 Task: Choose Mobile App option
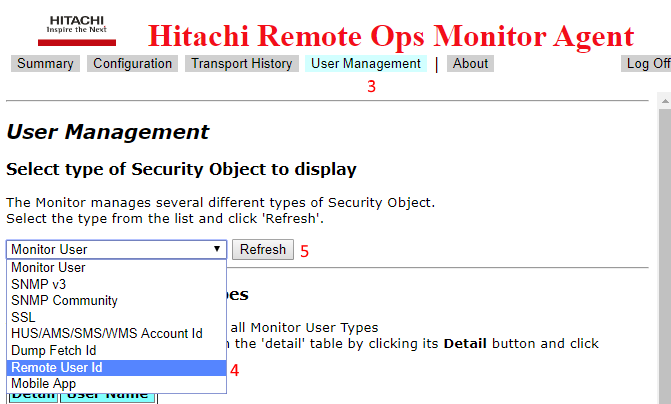pos(116,384)
